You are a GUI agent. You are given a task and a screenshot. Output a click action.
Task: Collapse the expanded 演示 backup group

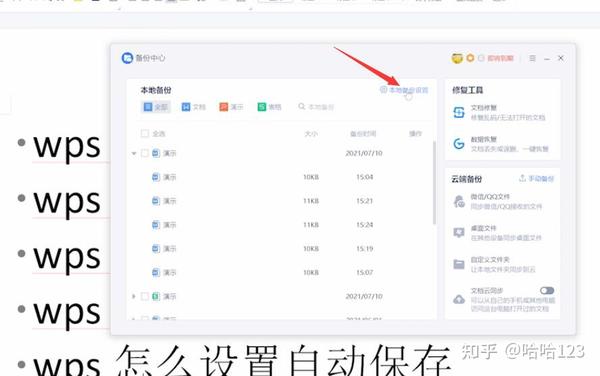pos(134,153)
